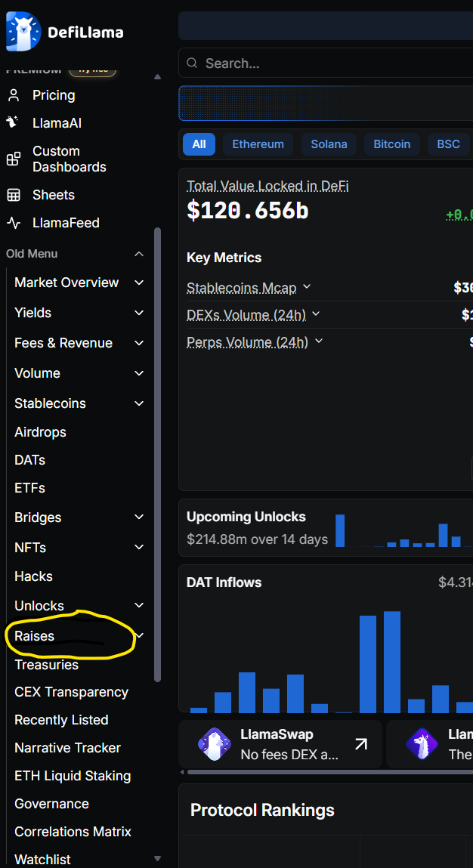Expand the Yields chevron
Viewport: 473px width, 868px height.
click(x=139, y=313)
